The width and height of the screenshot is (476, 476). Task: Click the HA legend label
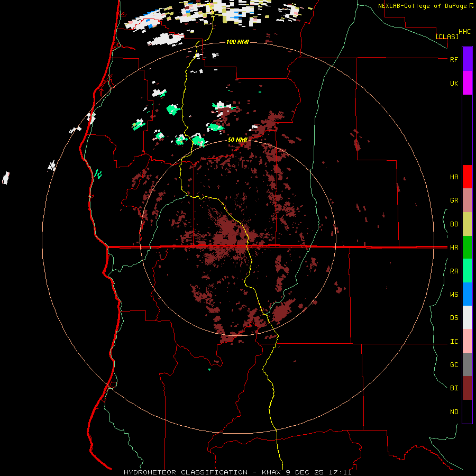[x=454, y=177]
